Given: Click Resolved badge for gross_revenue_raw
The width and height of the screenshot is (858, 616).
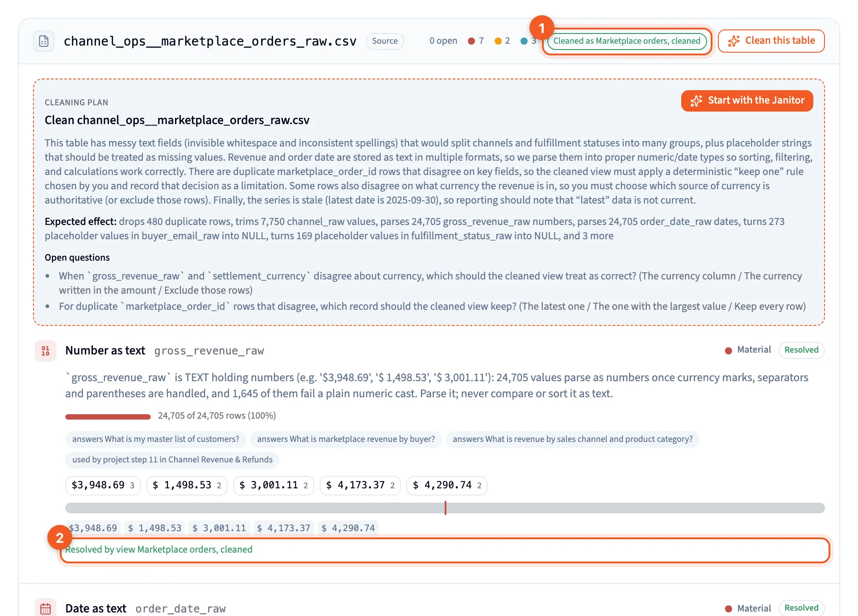Looking at the screenshot, I should pos(801,350).
